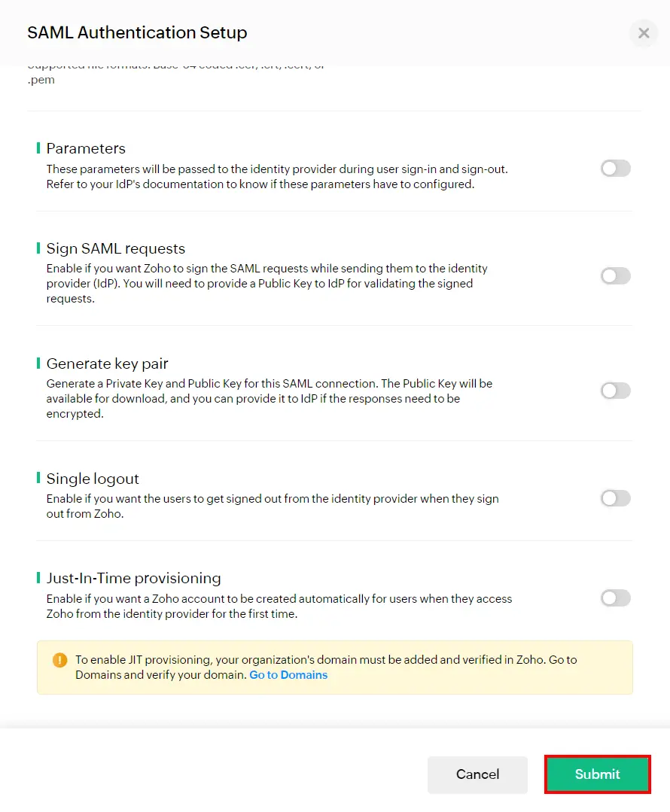Click the Just-In-Time provisioning description text
The width and height of the screenshot is (670, 812).
point(279,607)
